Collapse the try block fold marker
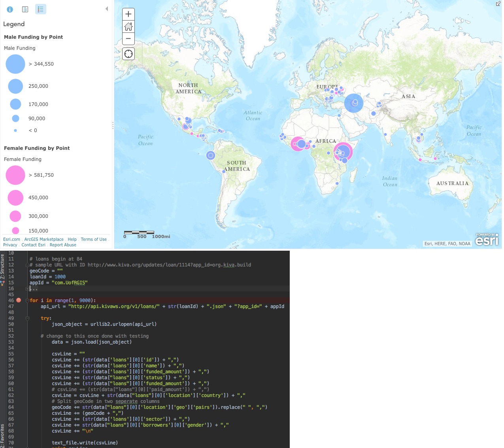The height and width of the screenshot is (448, 504). coord(27,318)
